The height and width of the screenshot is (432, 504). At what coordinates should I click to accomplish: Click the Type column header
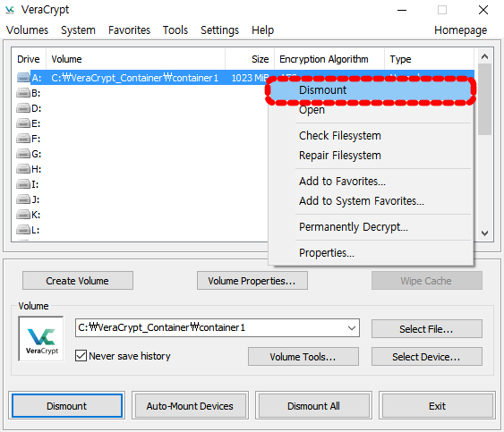(429, 59)
